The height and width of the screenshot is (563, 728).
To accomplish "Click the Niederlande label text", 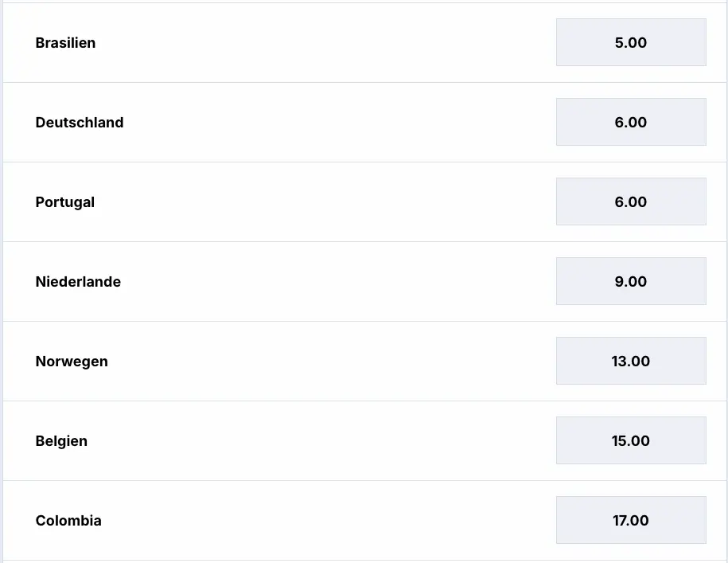I will coord(78,282).
